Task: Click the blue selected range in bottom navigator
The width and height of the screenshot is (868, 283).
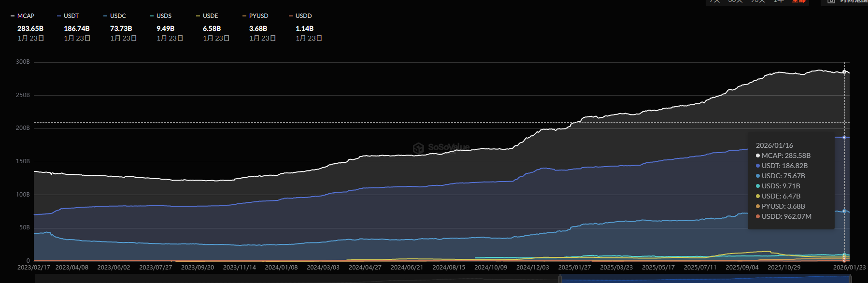Action: [x=705, y=279]
